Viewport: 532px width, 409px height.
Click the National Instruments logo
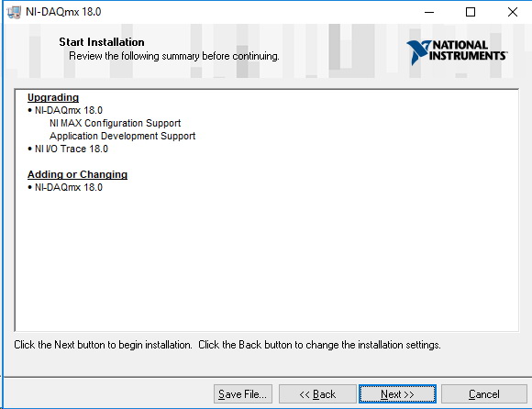[x=457, y=51]
